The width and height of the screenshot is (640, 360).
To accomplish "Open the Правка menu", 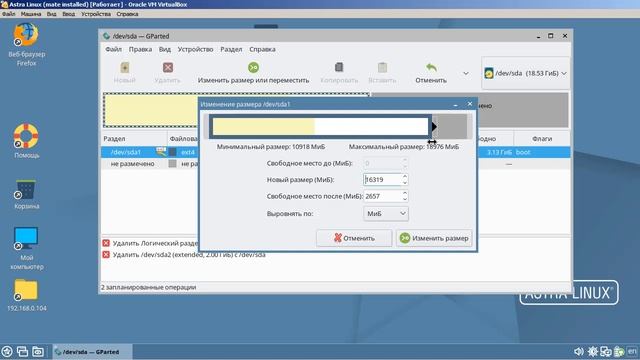I will [140, 49].
